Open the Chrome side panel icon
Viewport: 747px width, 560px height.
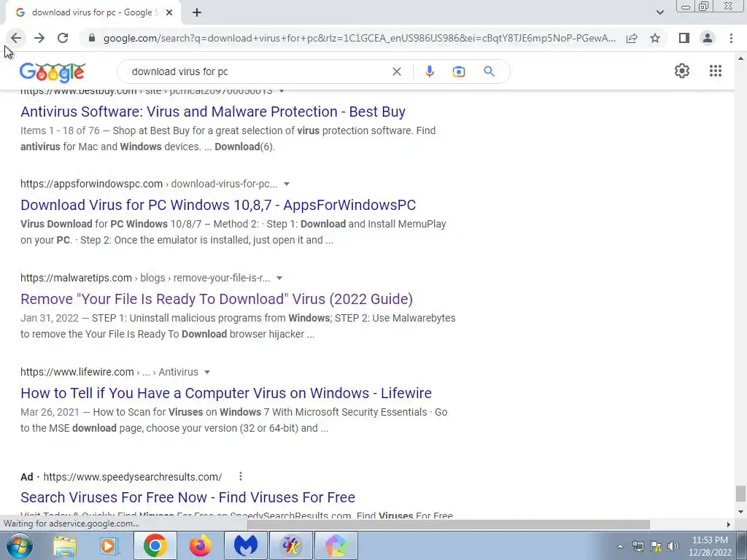point(684,38)
